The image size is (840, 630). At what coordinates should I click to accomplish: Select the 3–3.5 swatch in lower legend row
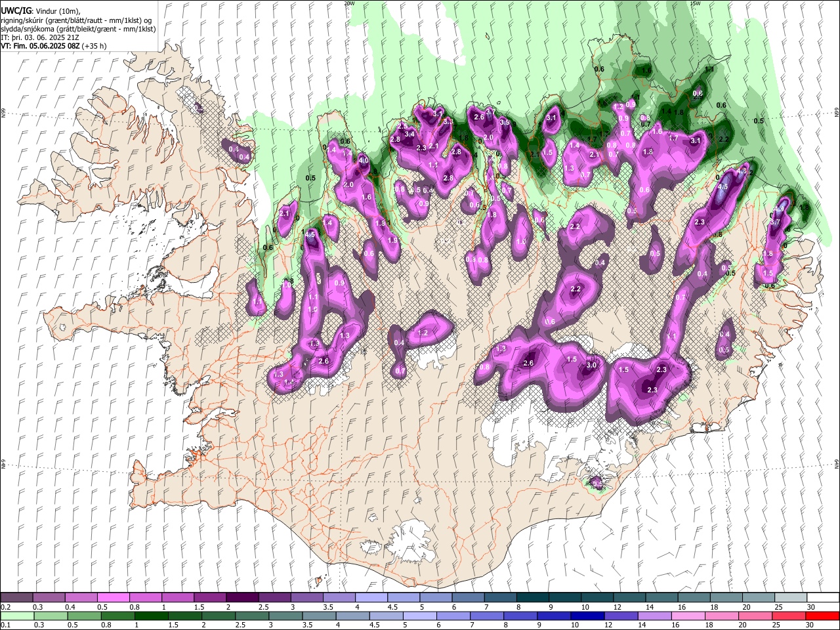click(x=285, y=616)
